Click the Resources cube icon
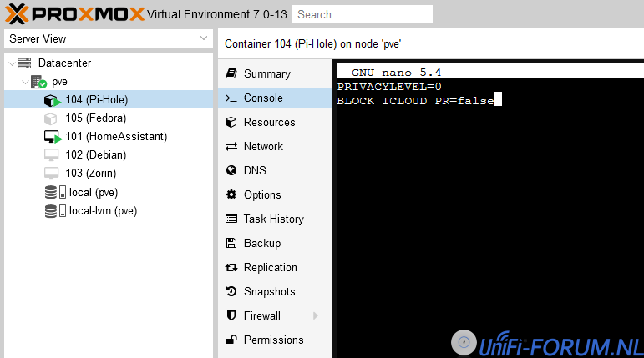Viewport: 644px width, 358px height. click(x=231, y=122)
